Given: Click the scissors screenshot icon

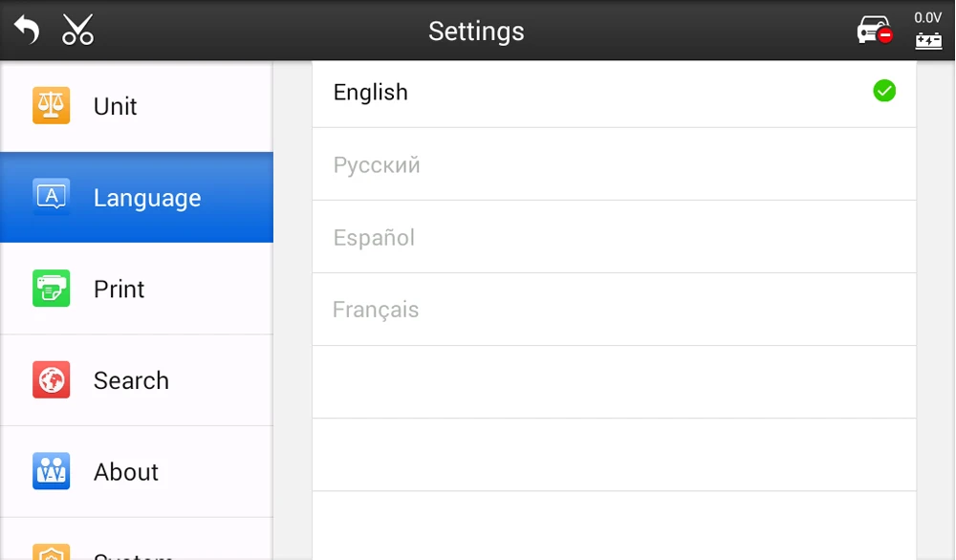Looking at the screenshot, I should point(78,30).
